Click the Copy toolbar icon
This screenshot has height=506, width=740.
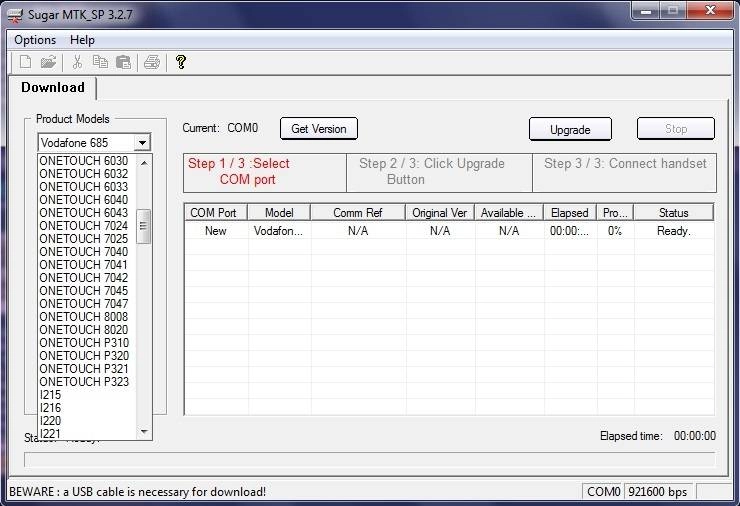(x=100, y=62)
